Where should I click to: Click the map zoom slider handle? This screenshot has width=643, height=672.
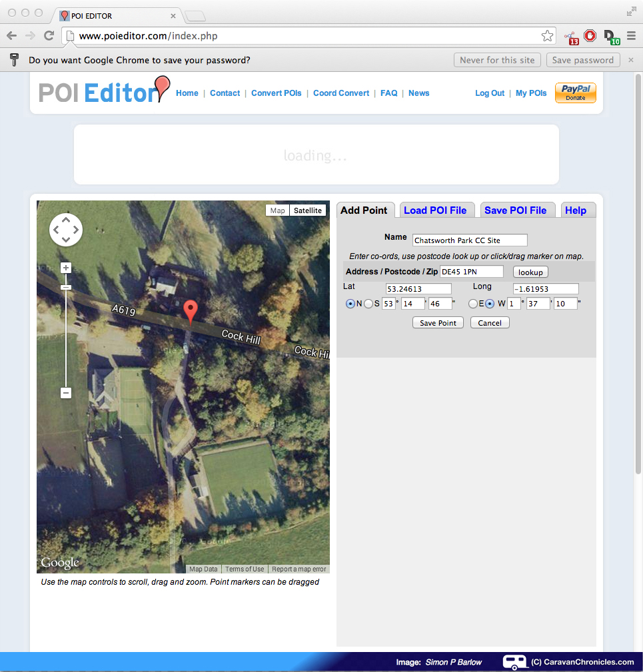pyautogui.click(x=65, y=287)
